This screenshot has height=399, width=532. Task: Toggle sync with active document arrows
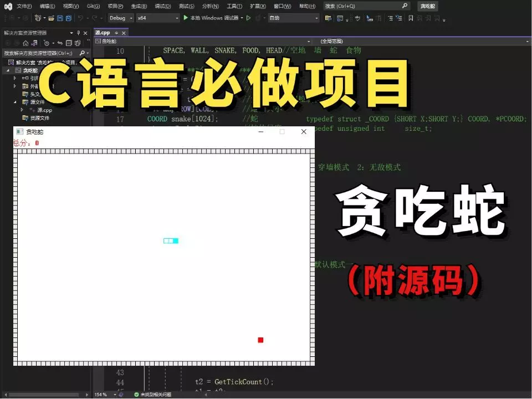point(60,43)
